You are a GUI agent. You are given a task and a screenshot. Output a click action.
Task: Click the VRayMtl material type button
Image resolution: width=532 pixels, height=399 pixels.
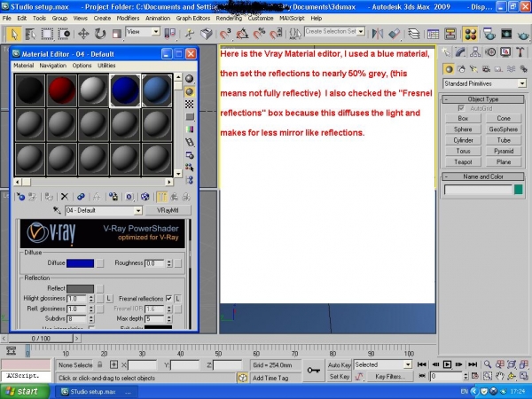click(168, 210)
